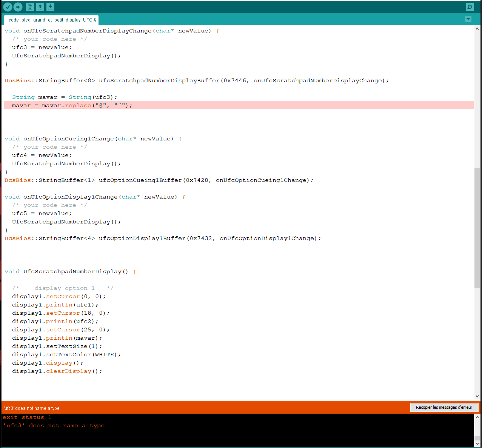The height and width of the screenshot is (448, 482).
Task: Click the Verify sketch checkmark icon
Action: pyautogui.click(x=8, y=7)
